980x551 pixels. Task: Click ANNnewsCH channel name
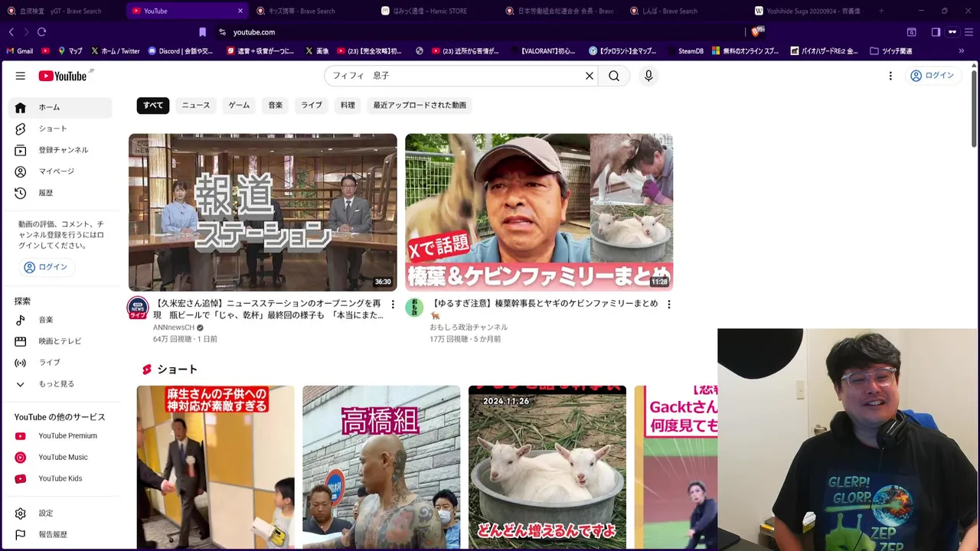point(174,328)
